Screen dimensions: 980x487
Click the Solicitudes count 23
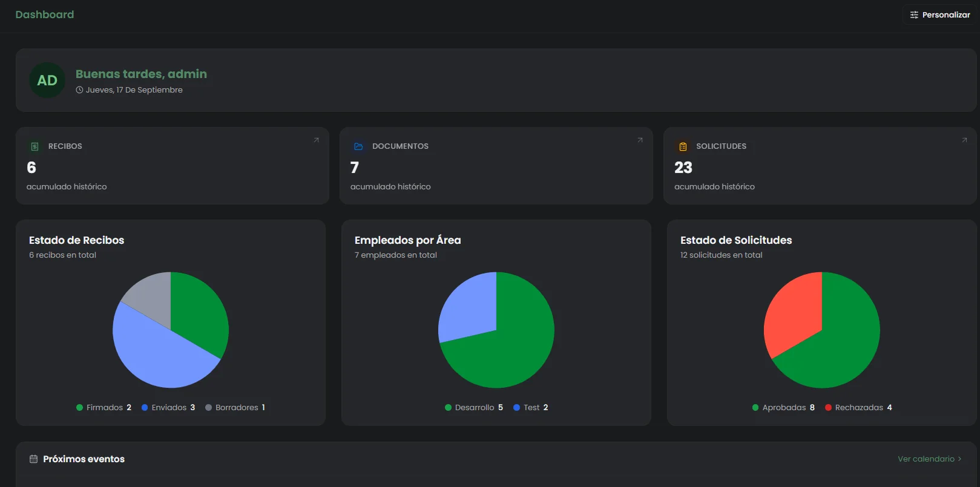pyautogui.click(x=683, y=168)
